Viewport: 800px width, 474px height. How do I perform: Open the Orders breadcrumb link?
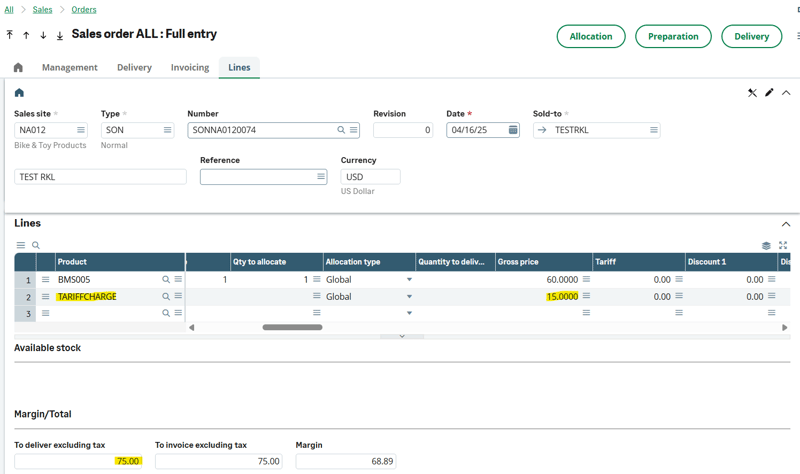point(84,10)
